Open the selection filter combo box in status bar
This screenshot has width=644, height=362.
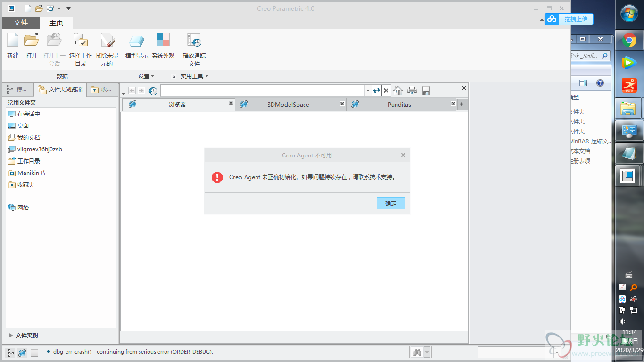point(519,352)
